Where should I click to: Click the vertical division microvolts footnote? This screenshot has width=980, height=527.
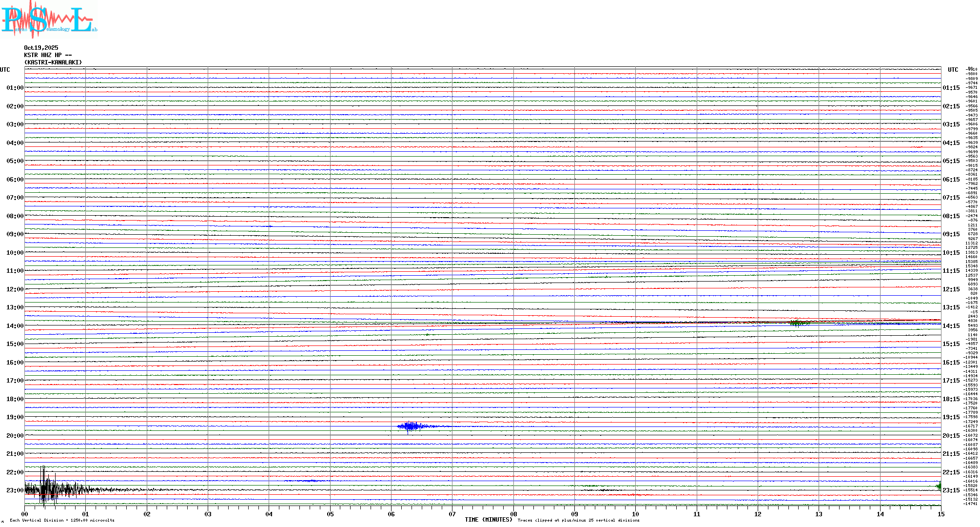tap(62, 520)
